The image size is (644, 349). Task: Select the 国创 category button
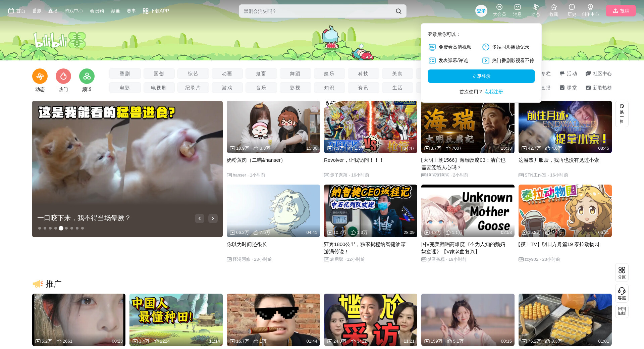point(159,73)
